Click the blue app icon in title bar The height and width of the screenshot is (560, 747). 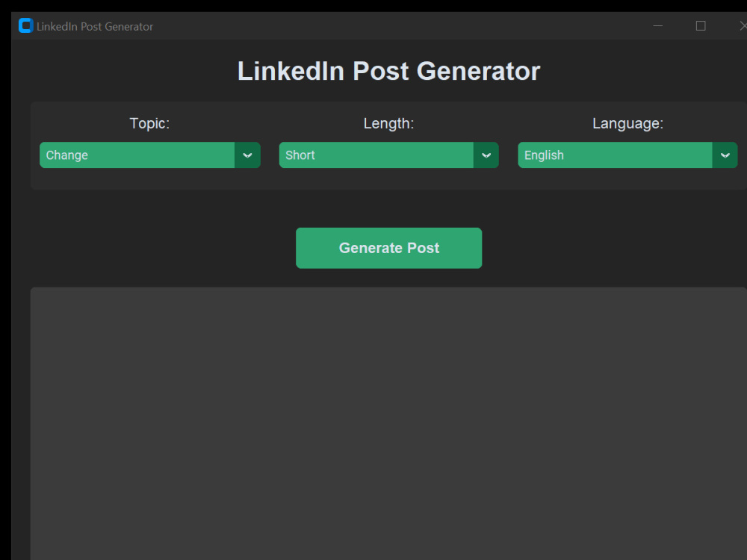point(25,25)
